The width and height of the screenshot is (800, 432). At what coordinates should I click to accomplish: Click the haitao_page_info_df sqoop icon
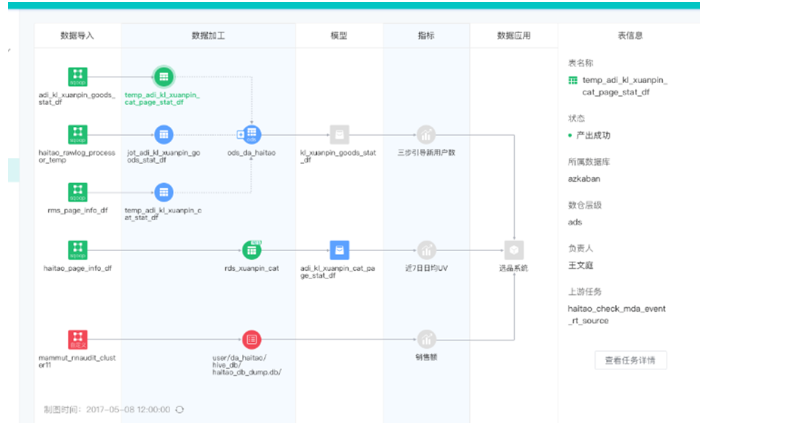click(x=78, y=250)
